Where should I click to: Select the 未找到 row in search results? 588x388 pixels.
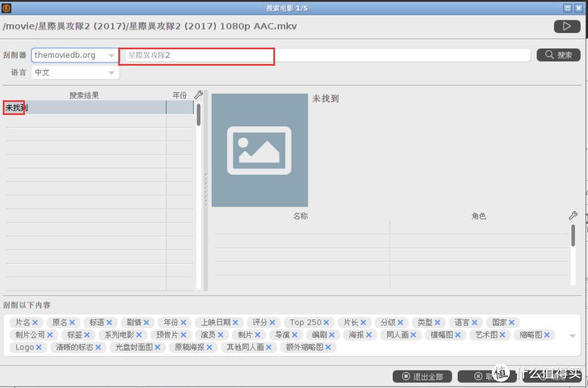tap(85, 108)
